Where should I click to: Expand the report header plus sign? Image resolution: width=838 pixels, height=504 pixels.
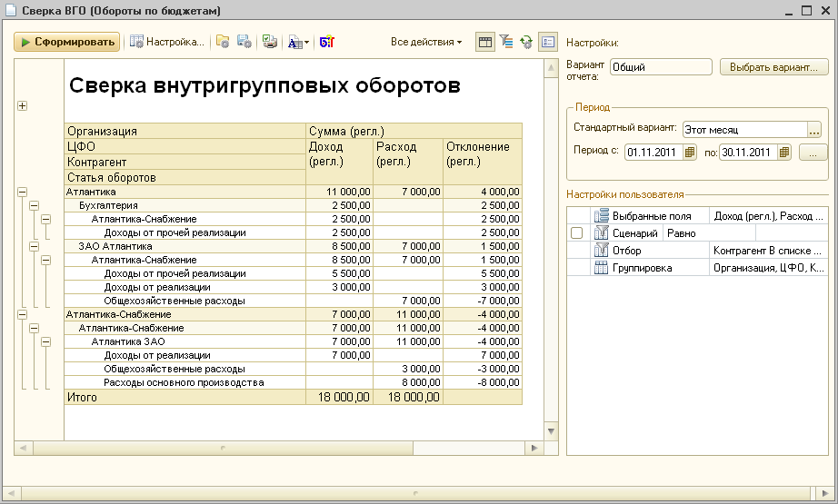point(22,105)
